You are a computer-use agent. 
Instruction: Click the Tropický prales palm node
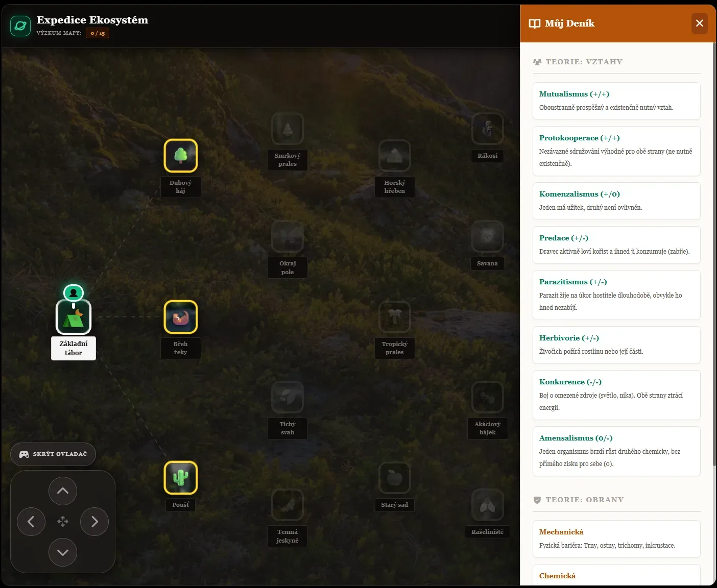pos(395,317)
